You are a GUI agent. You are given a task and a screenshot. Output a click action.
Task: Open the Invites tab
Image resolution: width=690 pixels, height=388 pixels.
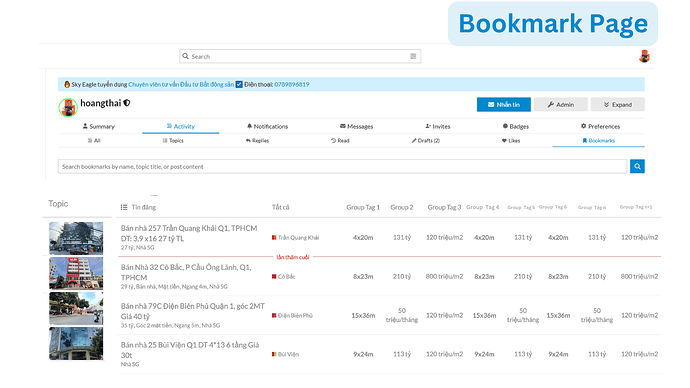click(x=438, y=126)
